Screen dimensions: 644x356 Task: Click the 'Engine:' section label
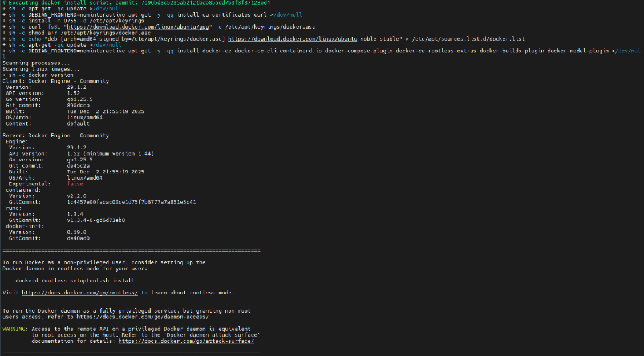pos(17,141)
